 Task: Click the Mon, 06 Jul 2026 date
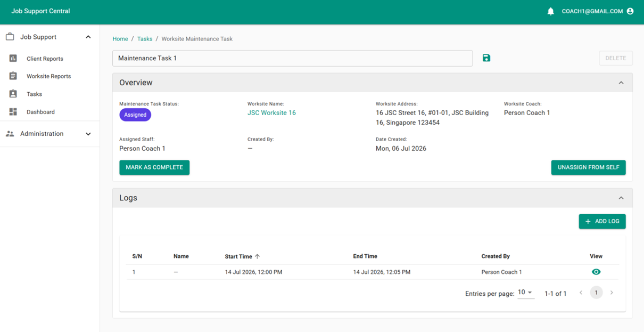[x=401, y=149]
